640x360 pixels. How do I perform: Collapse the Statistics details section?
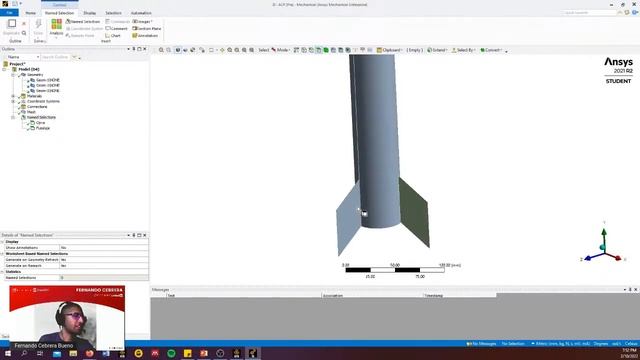[2, 271]
